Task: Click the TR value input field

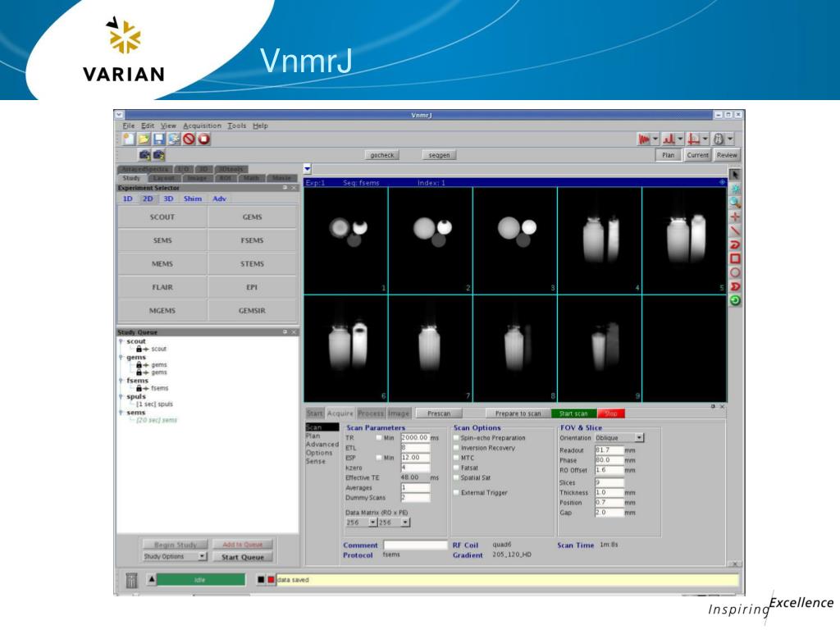Action: [415, 438]
